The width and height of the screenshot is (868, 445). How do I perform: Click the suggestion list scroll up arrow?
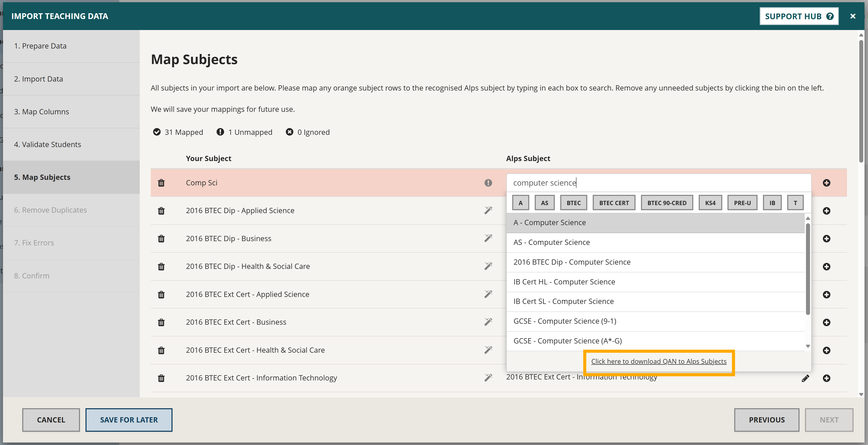808,218
